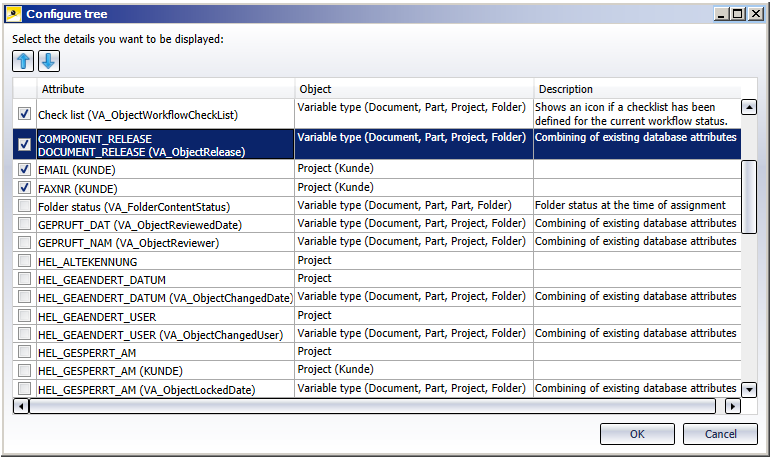The height and width of the screenshot is (459, 772).
Task: Click the Object column header
Action: (x=414, y=89)
